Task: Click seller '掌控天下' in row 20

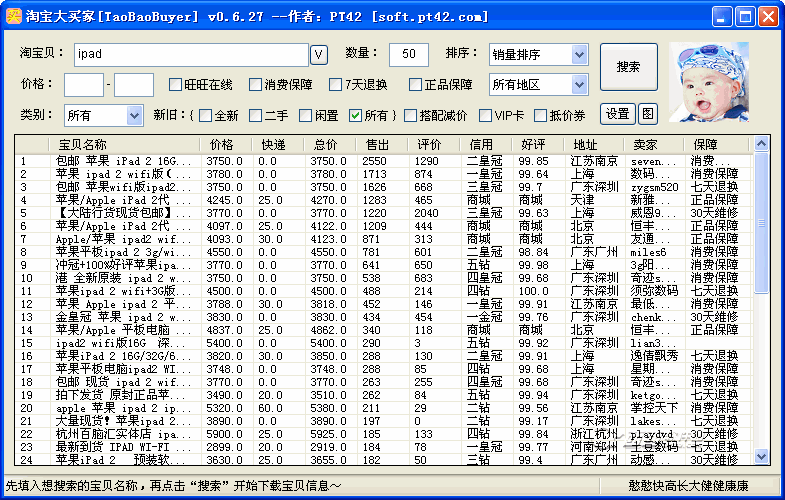Action: pyautogui.click(x=654, y=408)
